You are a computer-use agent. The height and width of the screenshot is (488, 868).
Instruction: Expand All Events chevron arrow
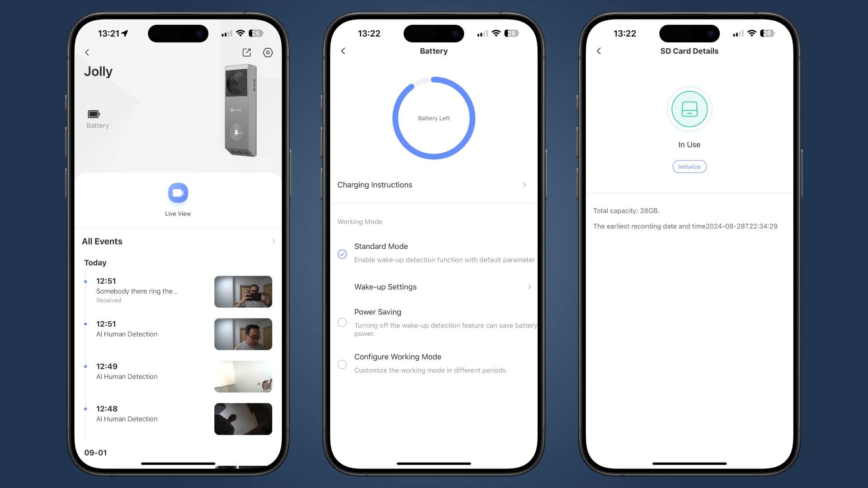(x=273, y=241)
